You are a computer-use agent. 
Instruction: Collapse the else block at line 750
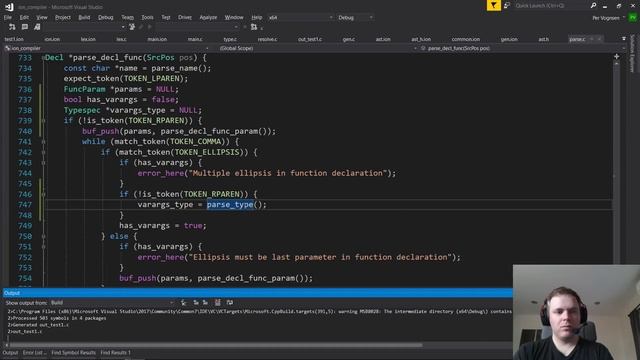[x=43, y=236]
